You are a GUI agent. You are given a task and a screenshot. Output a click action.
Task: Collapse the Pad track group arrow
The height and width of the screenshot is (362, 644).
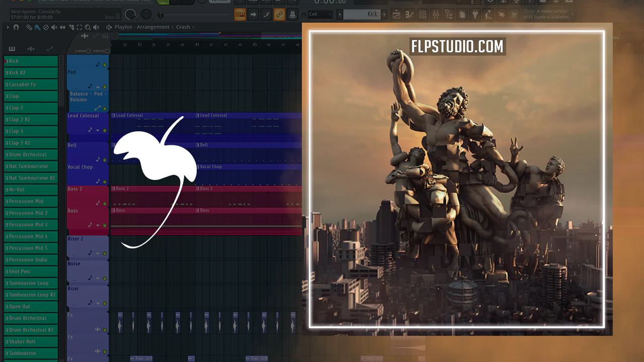(x=98, y=87)
